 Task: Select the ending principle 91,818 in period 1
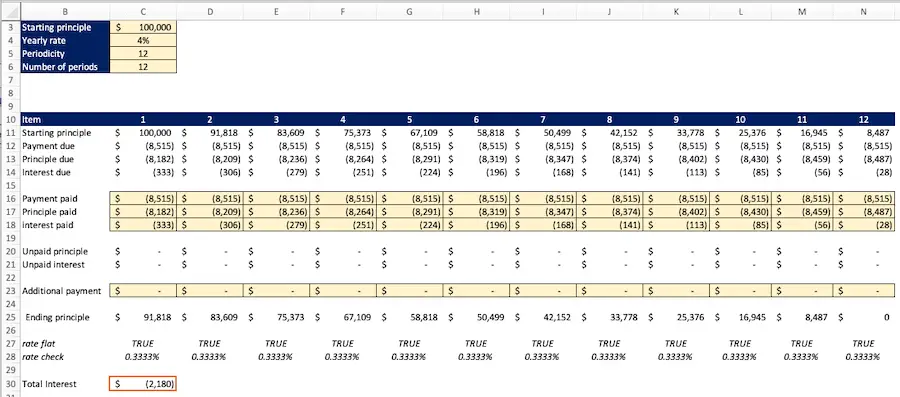click(142, 317)
